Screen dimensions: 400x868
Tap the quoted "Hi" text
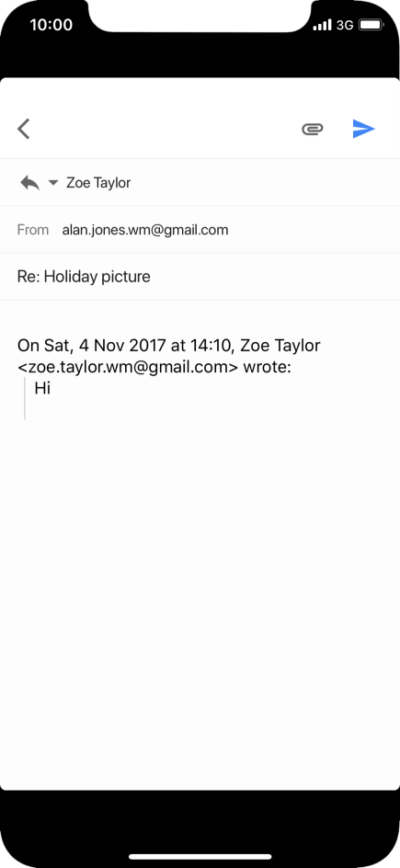(x=42, y=388)
